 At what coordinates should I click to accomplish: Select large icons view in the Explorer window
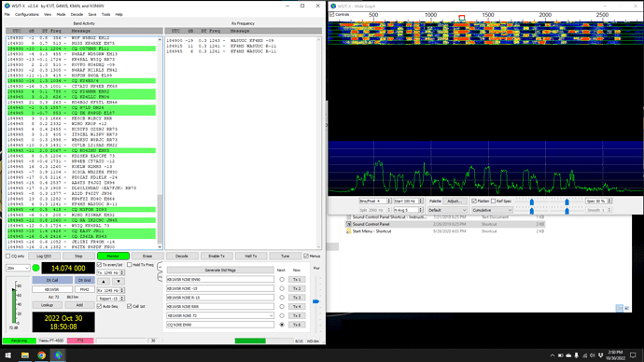coord(627,308)
